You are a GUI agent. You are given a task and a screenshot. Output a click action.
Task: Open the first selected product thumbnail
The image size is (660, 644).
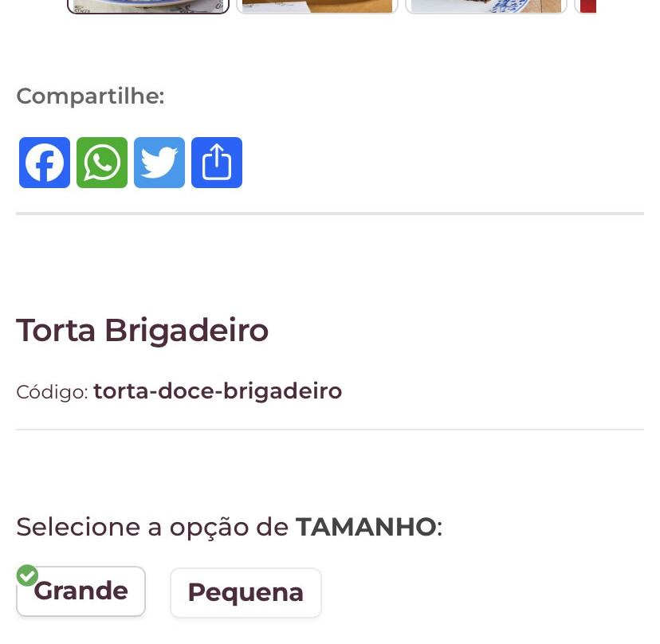(148, 6)
